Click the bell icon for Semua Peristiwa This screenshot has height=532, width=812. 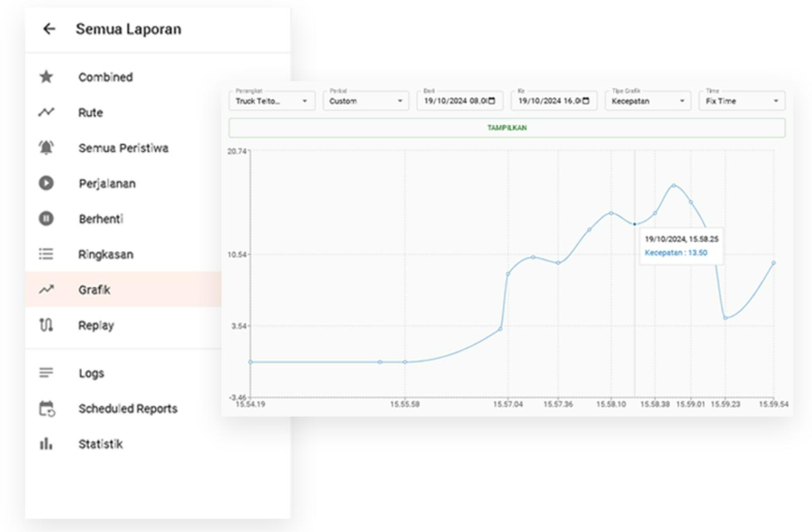pyautogui.click(x=46, y=148)
